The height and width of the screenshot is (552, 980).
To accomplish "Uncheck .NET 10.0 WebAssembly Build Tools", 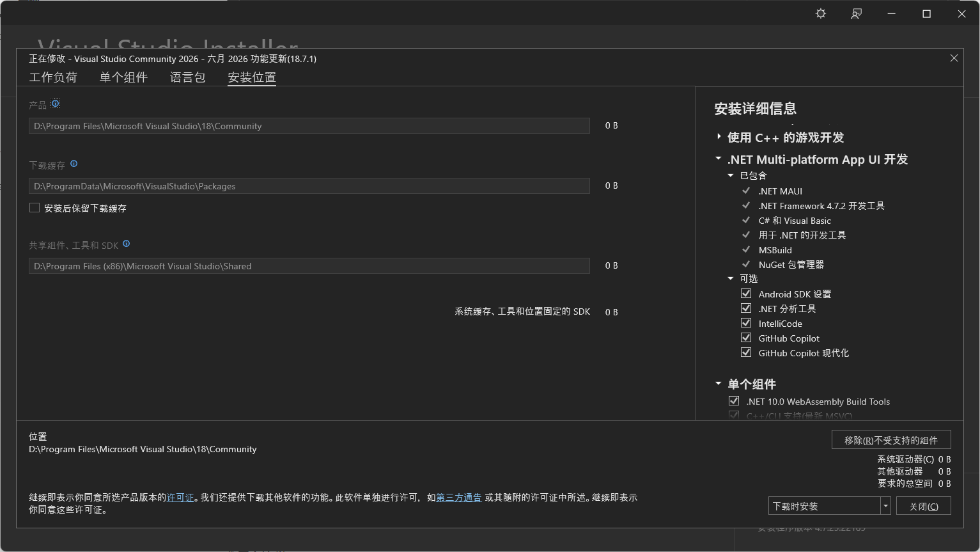I will 734,401.
